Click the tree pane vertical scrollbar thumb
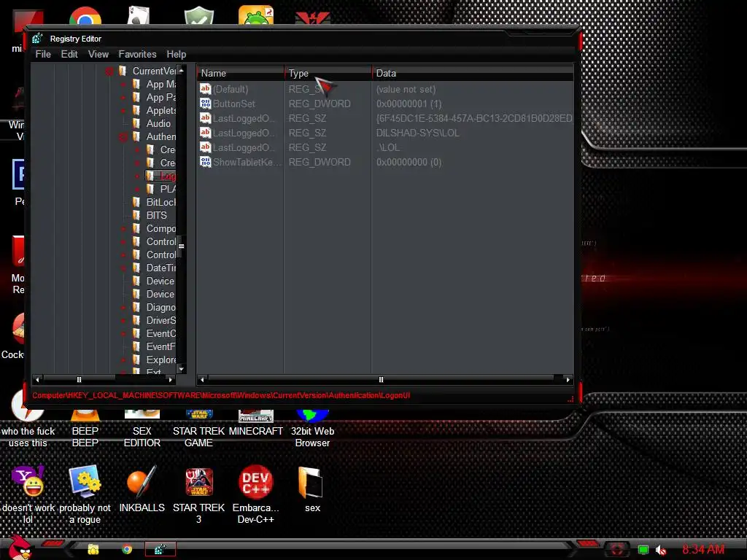747x560 pixels. [x=181, y=246]
